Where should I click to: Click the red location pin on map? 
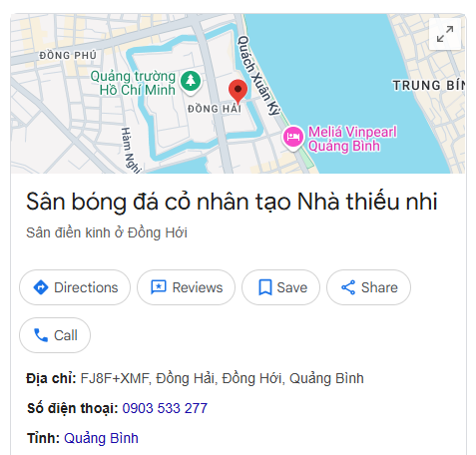238,92
